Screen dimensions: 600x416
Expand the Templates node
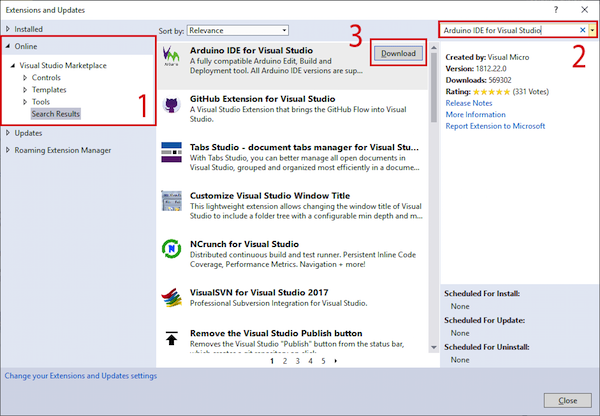(x=25, y=90)
